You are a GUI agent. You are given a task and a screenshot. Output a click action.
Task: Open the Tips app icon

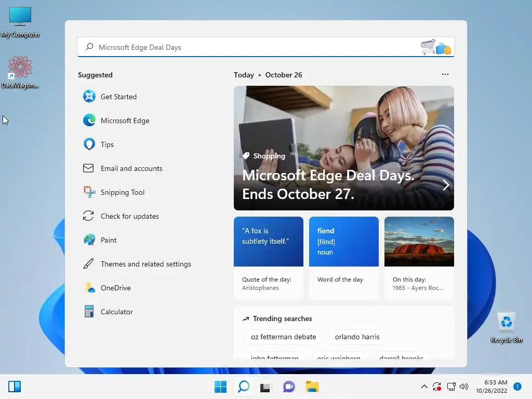tap(89, 144)
